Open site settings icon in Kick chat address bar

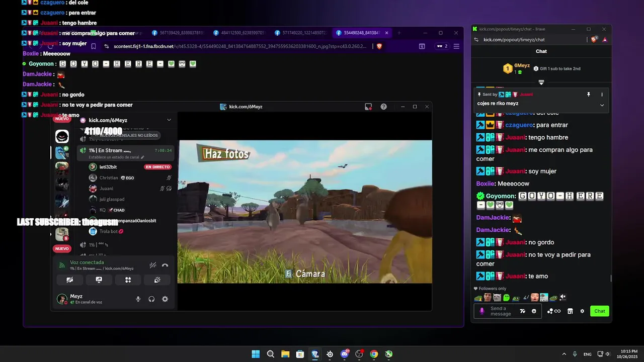point(476,40)
